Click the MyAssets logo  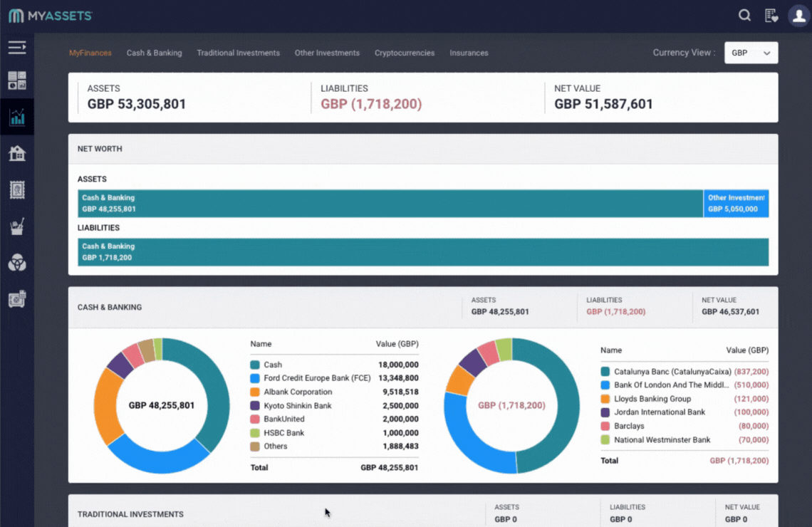tap(51, 16)
